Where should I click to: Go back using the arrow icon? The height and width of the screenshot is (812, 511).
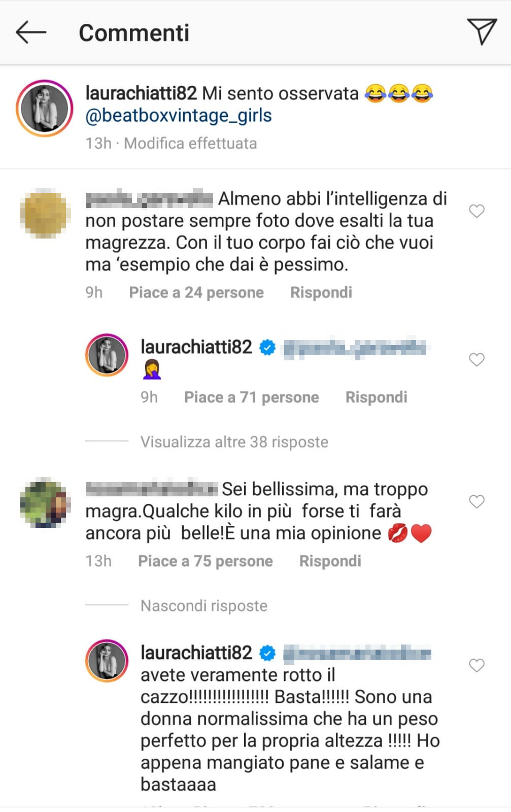pyautogui.click(x=31, y=32)
